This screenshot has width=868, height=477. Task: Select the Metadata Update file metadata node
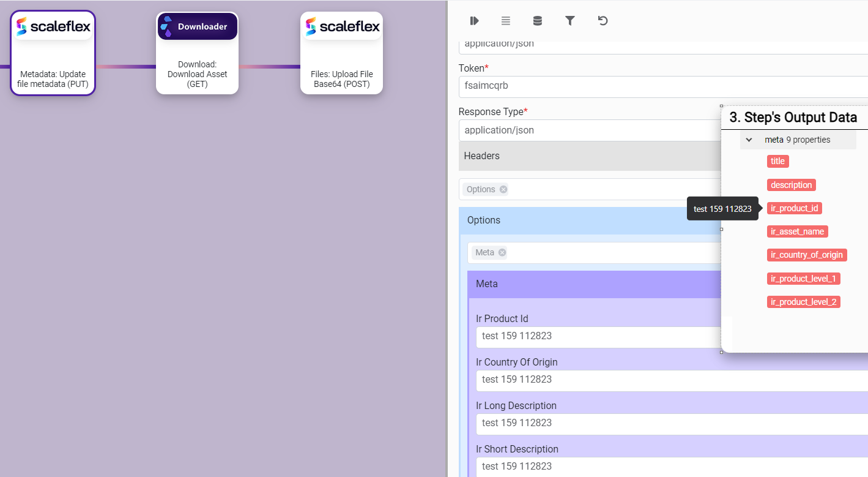pos(53,53)
